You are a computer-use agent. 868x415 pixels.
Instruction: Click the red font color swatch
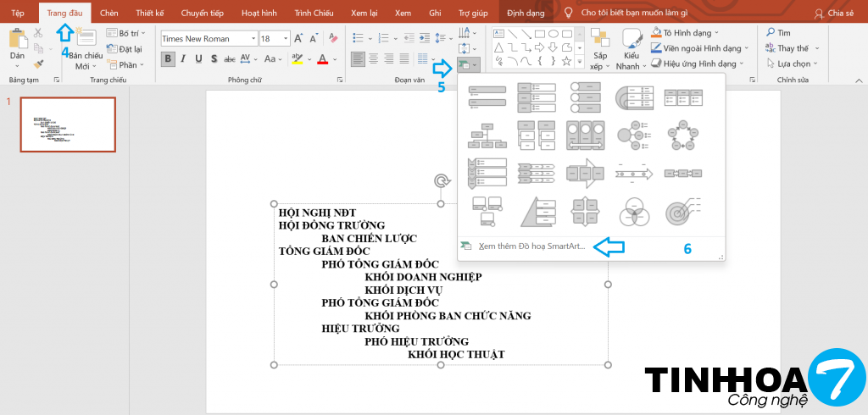click(322, 59)
